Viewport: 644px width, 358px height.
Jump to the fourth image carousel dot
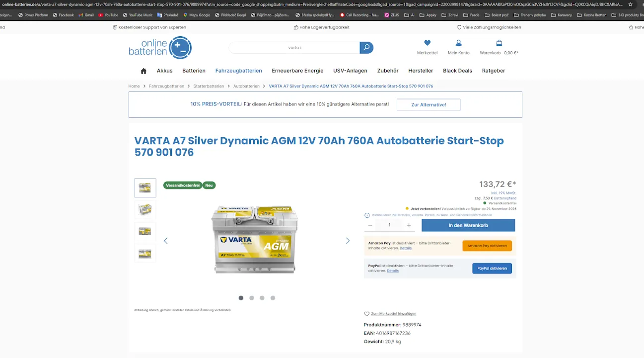tap(273, 298)
